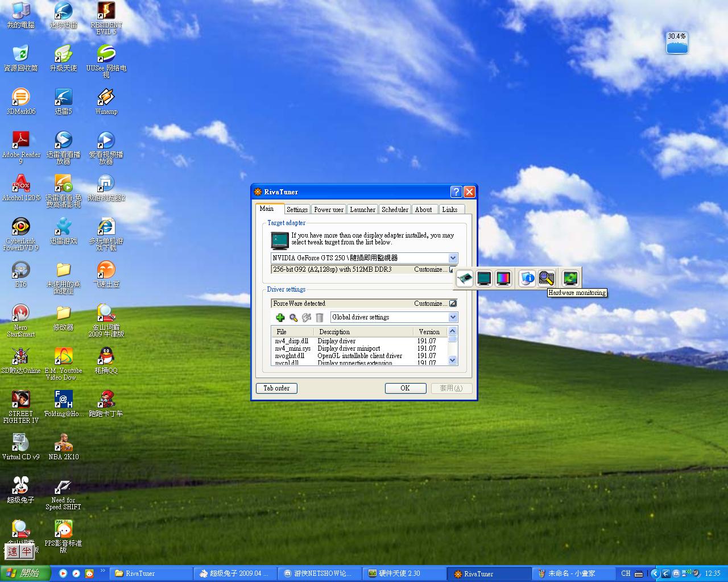Open the diagnostic report info icon
Image resolution: width=728 pixels, height=582 pixels.
(x=527, y=278)
